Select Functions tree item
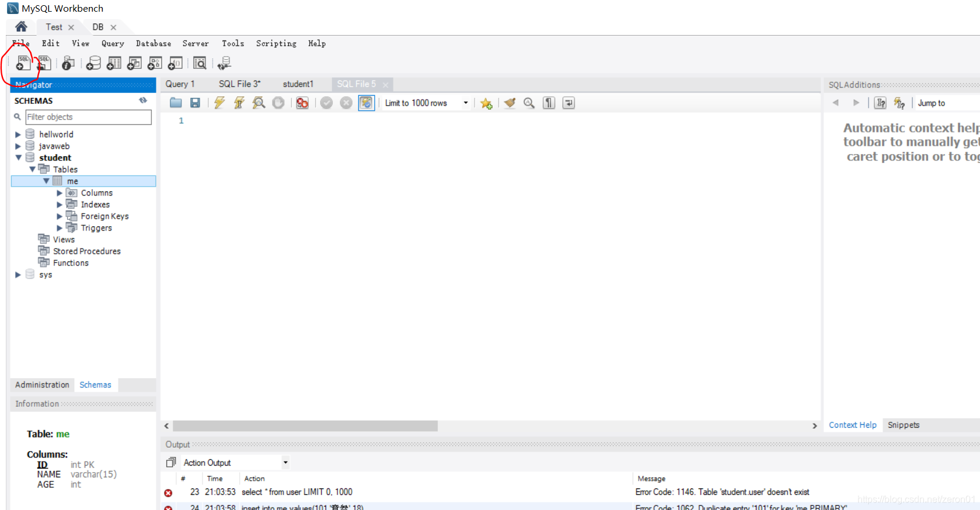This screenshot has width=980, height=510. pos(71,263)
